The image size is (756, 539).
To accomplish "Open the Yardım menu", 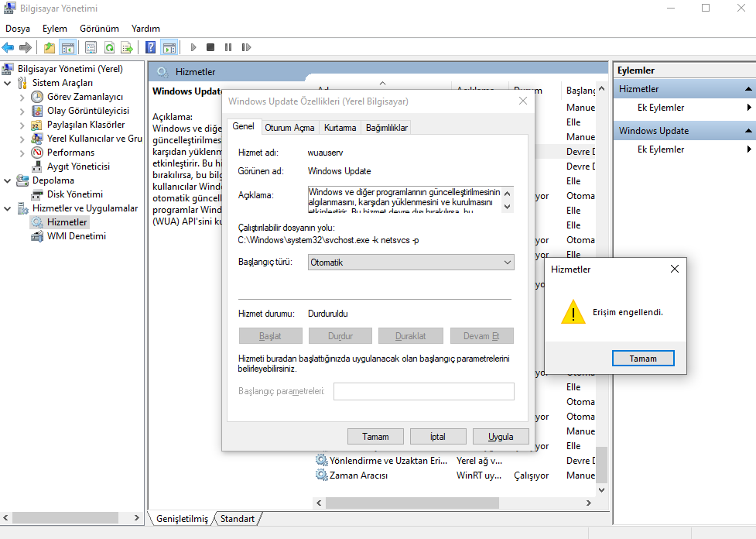I will tap(145, 29).
